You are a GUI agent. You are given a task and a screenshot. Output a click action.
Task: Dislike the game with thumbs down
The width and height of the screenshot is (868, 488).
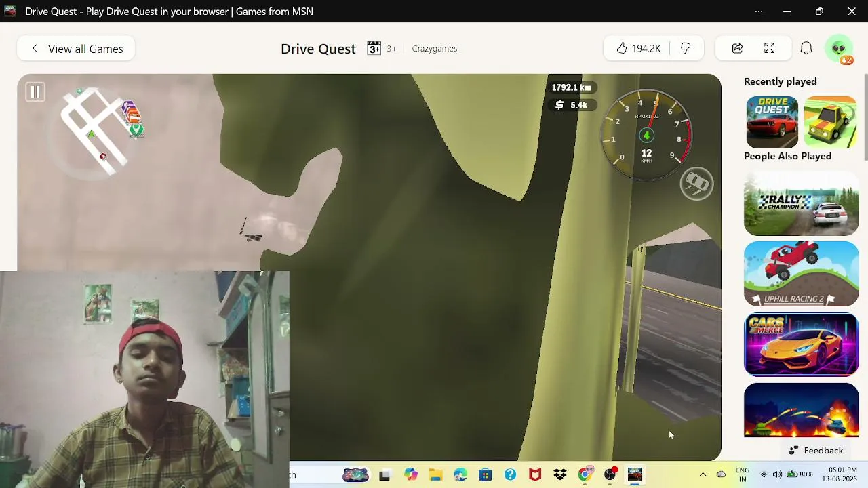point(686,48)
